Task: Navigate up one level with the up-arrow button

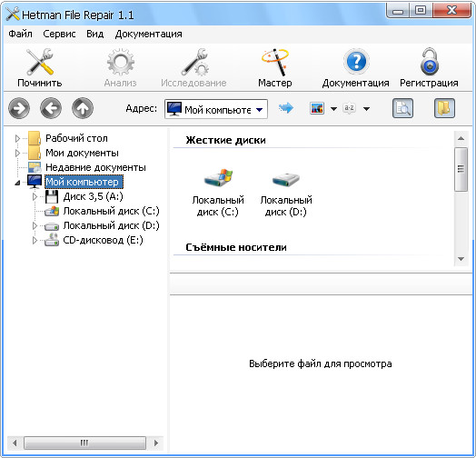Action: [83, 108]
